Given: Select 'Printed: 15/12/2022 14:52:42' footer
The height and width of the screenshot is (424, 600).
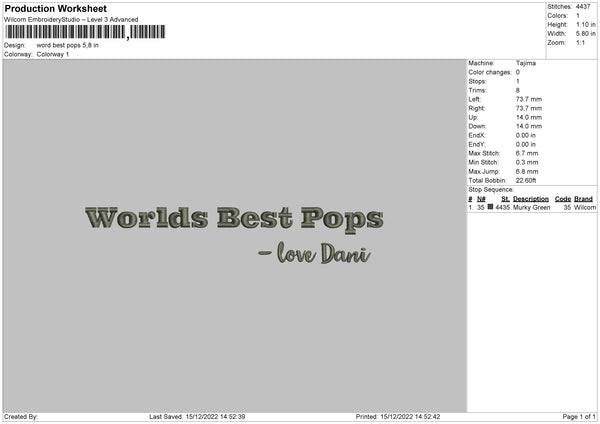Looking at the screenshot, I should coord(398,417).
